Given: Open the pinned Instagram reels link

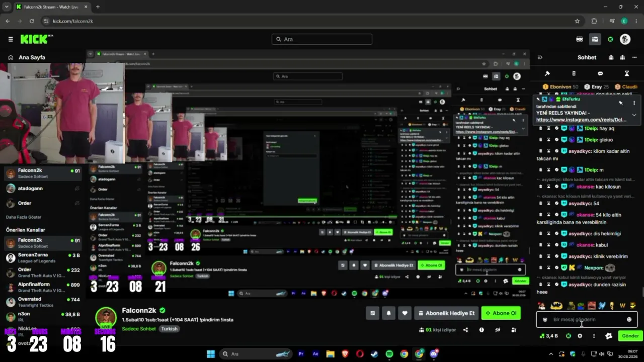Looking at the screenshot, I should 581,120.
